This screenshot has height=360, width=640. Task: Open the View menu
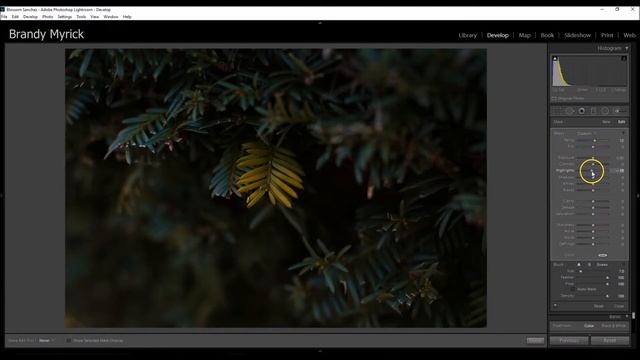pos(94,17)
